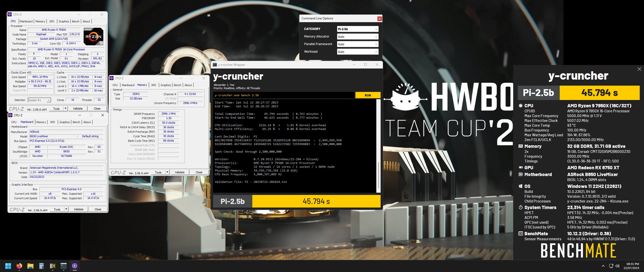Image resolution: width=644 pixels, height=272 pixels.
Task: Switch to CPU-Z from the taskbar
Action: tap(75, 266)
